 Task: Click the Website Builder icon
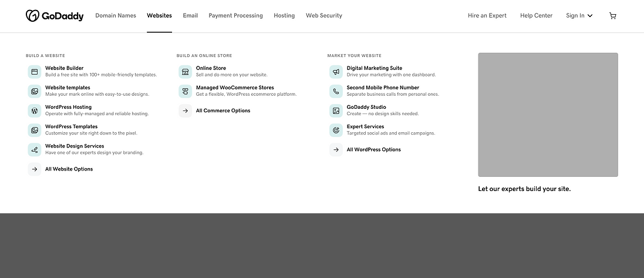pyautogui.click(x=35, y=72)
